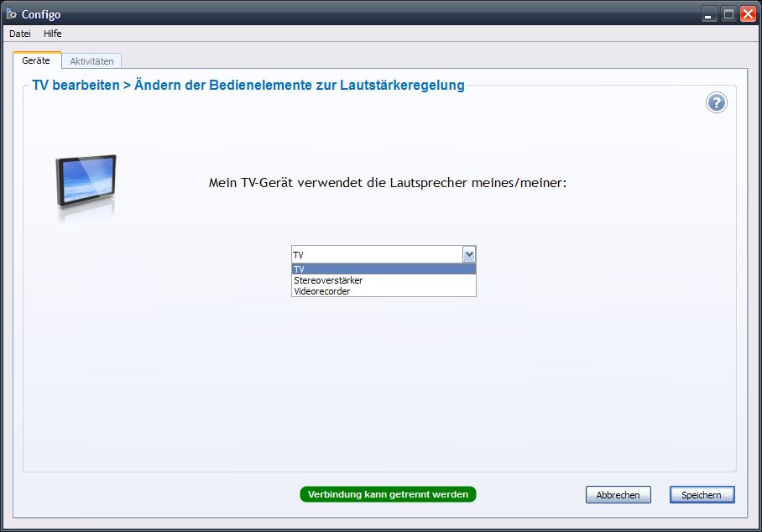
Task: Click the speaker combo box text field
Action: 376,254
